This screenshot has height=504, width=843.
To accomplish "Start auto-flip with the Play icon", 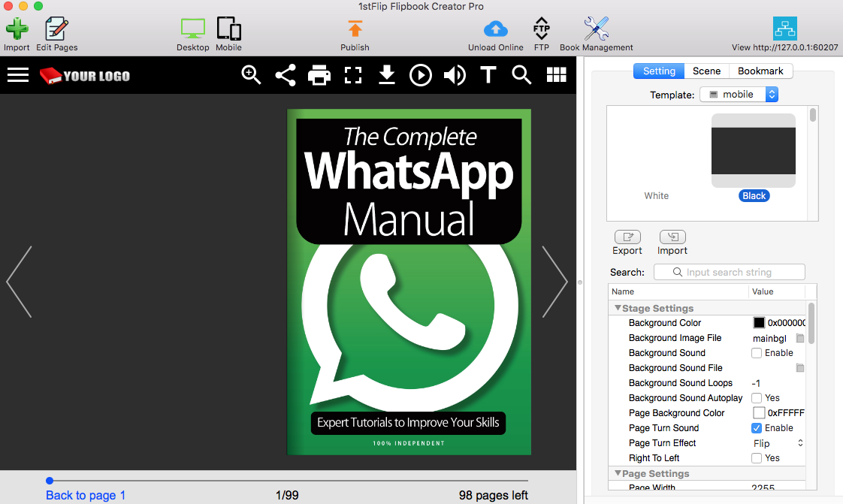I will pyautogui.click(x=420, y=75).
